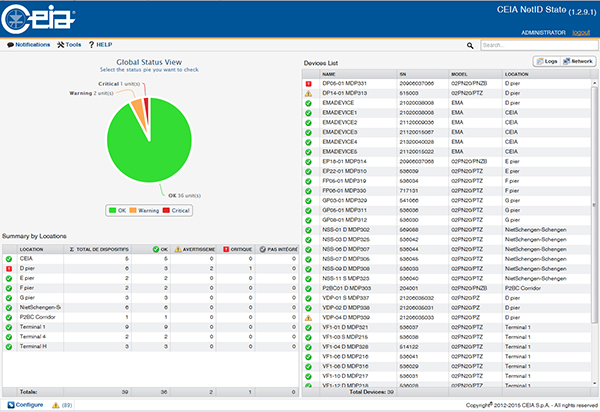Click OK status icon of VF1-10 D MDP217
The width and height of the screenshot is (600, 412).
(308, 376)
